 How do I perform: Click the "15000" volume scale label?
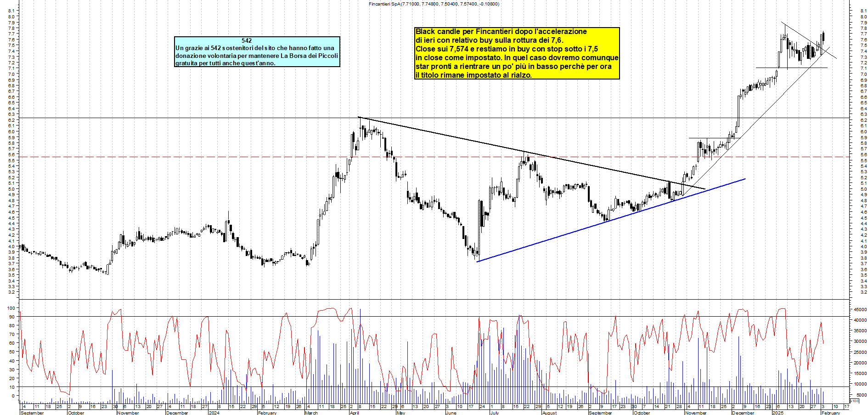coord(860,374)
